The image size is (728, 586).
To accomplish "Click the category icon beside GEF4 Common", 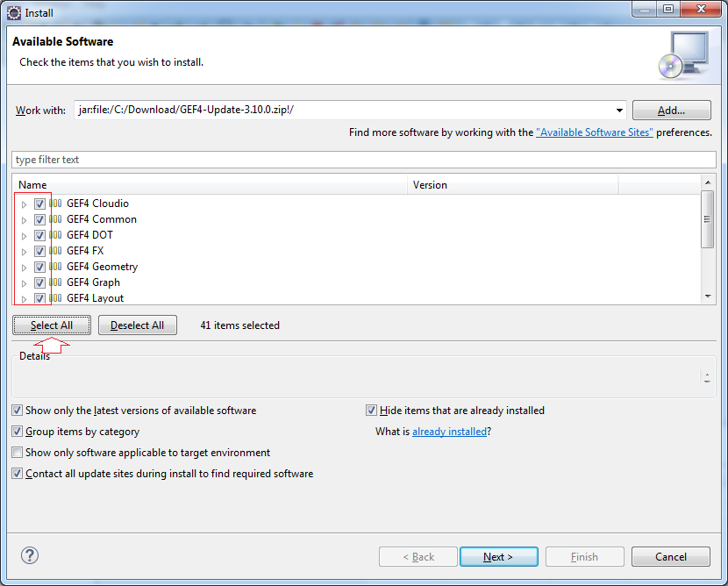I will click(56, 219).
